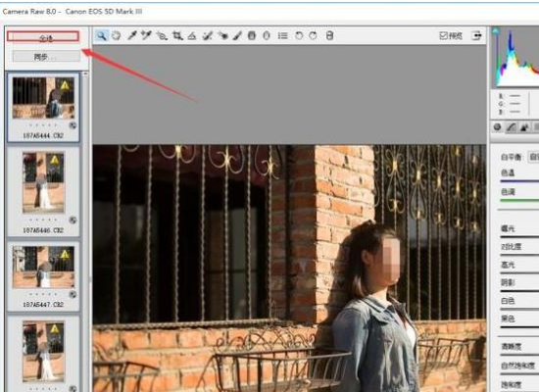Viewport: 539px width, 392px height.
Task: Click the histogram graph
Action: tap(515, 58)
